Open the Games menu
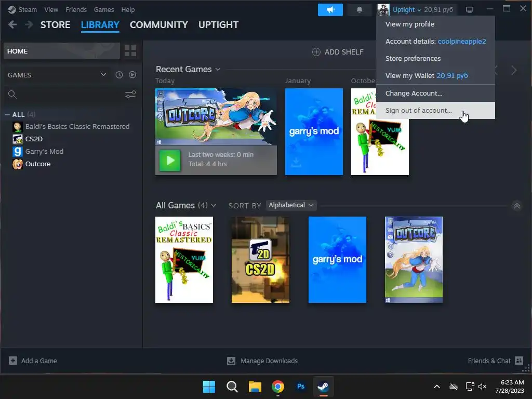Viewport: 532px width, 399px height. pyautogui.click(x=104, y=10)
